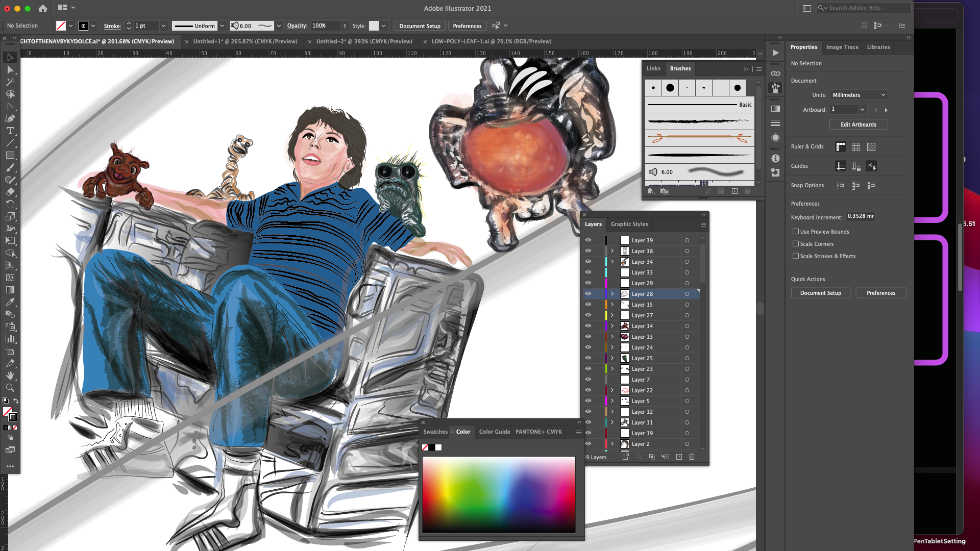Switch to Swatches tab

(435, 432)
